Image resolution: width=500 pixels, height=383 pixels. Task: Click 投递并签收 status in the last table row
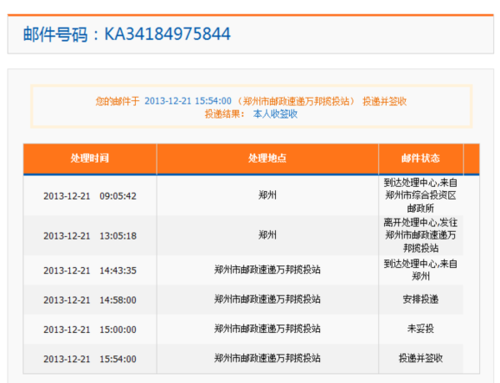coord(421,358)
